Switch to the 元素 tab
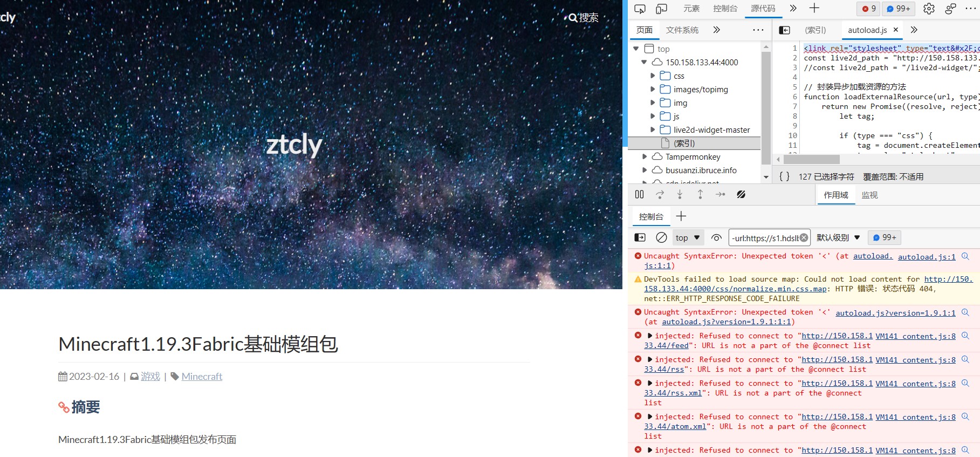The image size is (980, 457). pos(691,9)
